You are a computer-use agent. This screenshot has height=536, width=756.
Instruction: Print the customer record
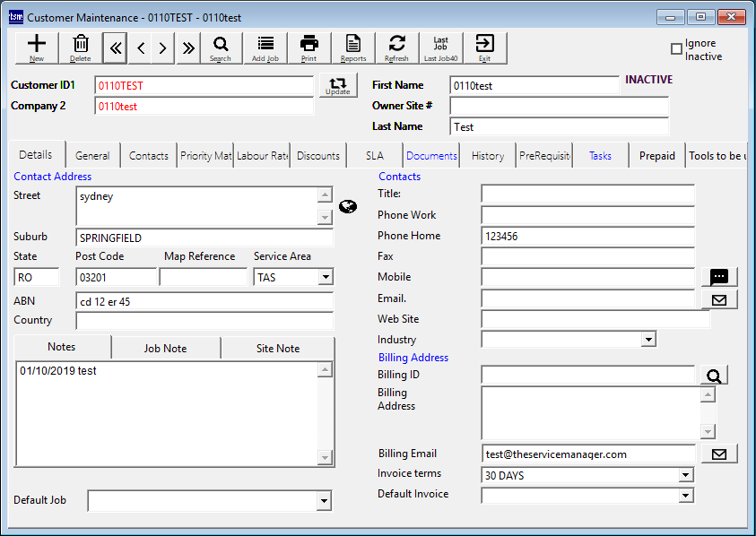309,48
